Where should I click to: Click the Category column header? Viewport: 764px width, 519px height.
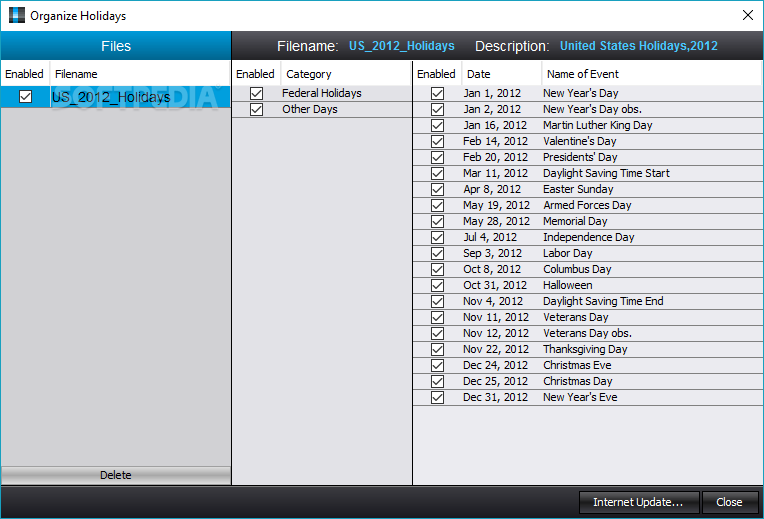coord(346,74)
